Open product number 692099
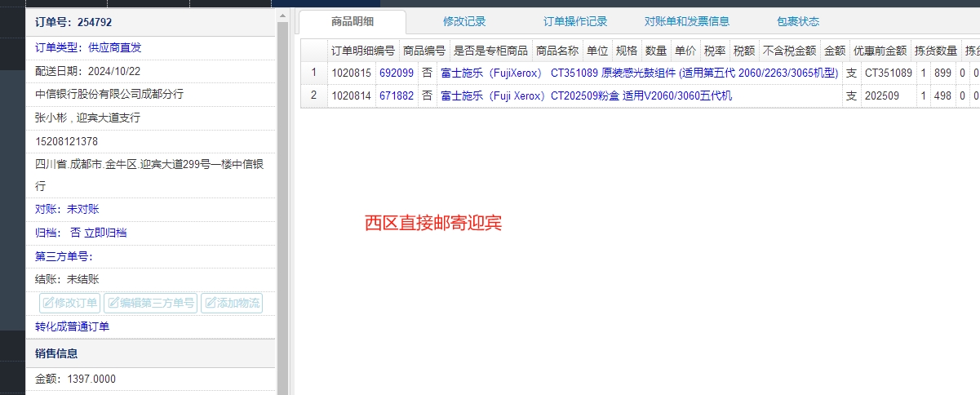This screenshot has height=395, width=980. 397,73
